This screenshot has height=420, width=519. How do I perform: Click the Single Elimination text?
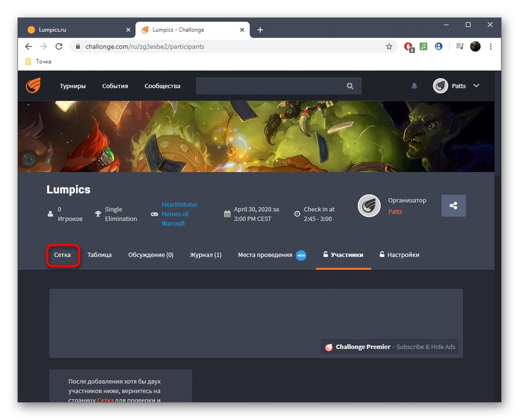(x=121, y=214)
